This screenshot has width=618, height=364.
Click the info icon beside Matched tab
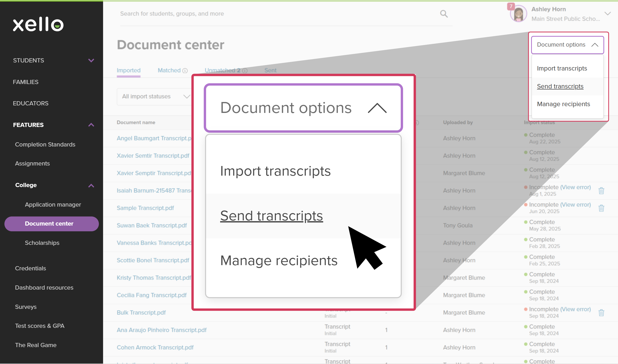pyautogui.click(x=185, y=71)
